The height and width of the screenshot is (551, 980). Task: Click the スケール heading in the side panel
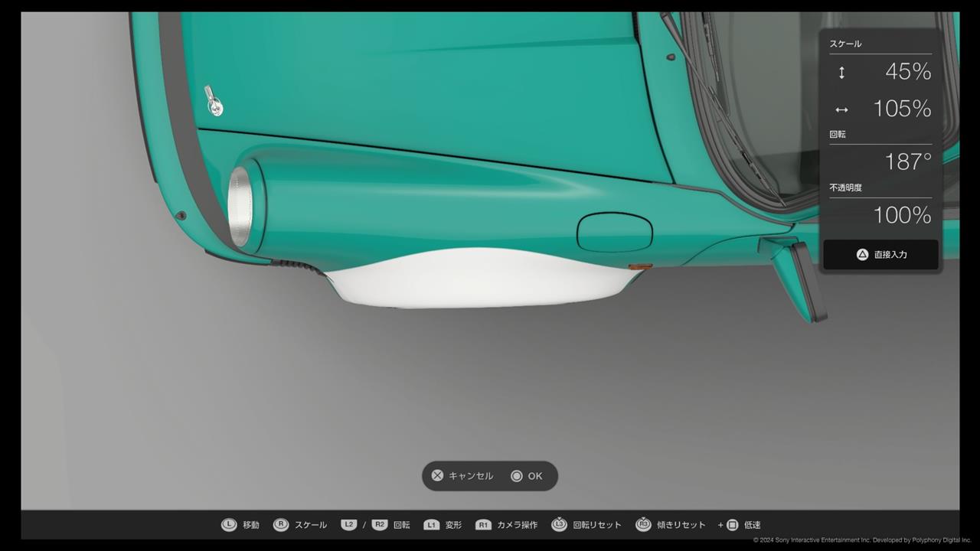(x=845, y=44)
